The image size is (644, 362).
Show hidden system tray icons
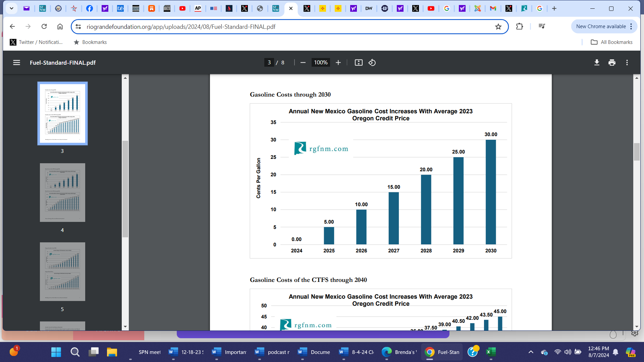[x=531, y=352]
